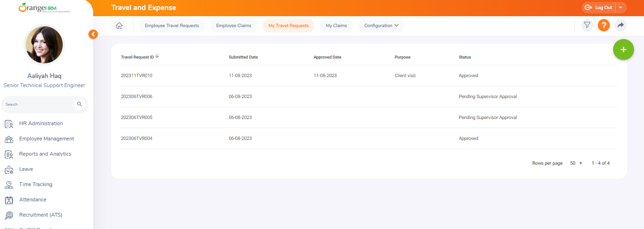Open travel request 202306TVR004

tap(136, 139)
